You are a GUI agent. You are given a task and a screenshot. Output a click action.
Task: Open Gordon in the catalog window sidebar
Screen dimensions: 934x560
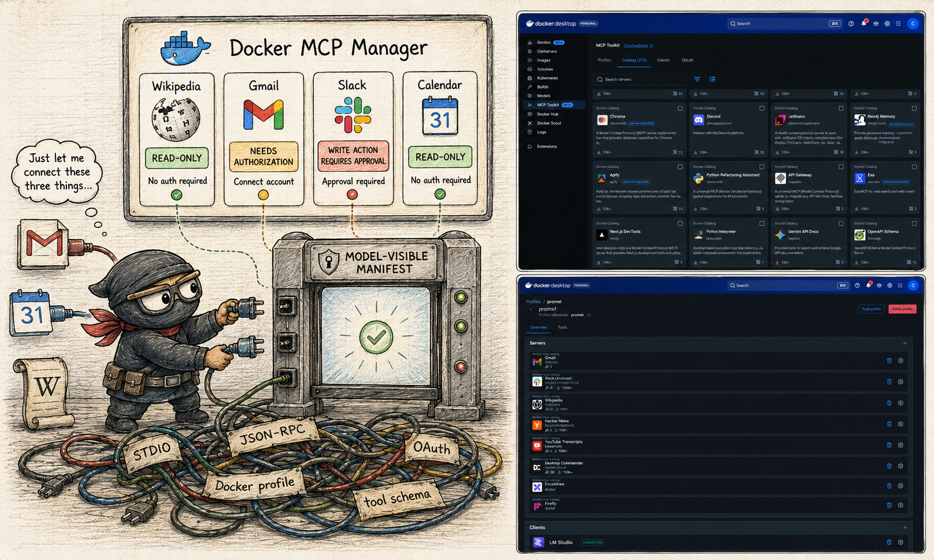tap(544, 43)
